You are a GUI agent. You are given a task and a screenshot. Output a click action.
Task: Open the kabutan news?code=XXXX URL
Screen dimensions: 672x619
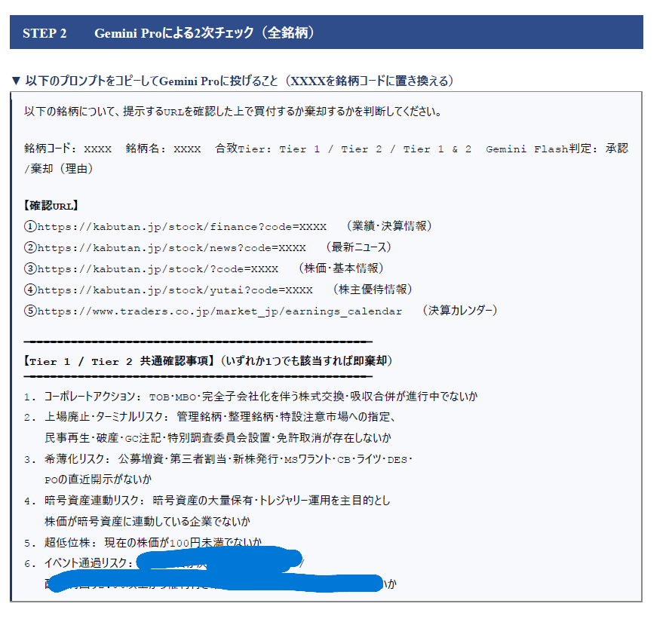(171, 247)
